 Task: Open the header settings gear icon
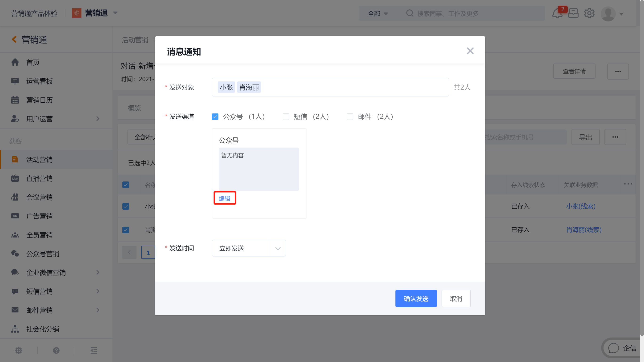589,13
